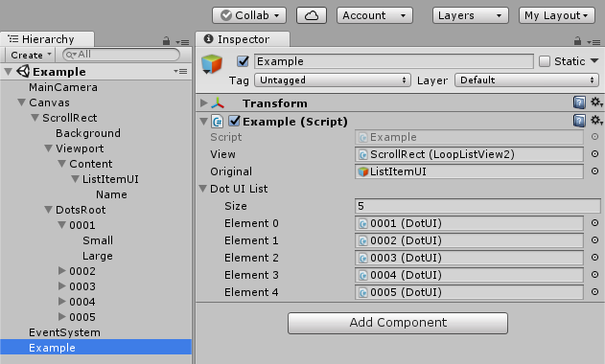This screenshot has width=605, height=364.
Task: Open the Transform component help icon
Action: pos(579,102)
